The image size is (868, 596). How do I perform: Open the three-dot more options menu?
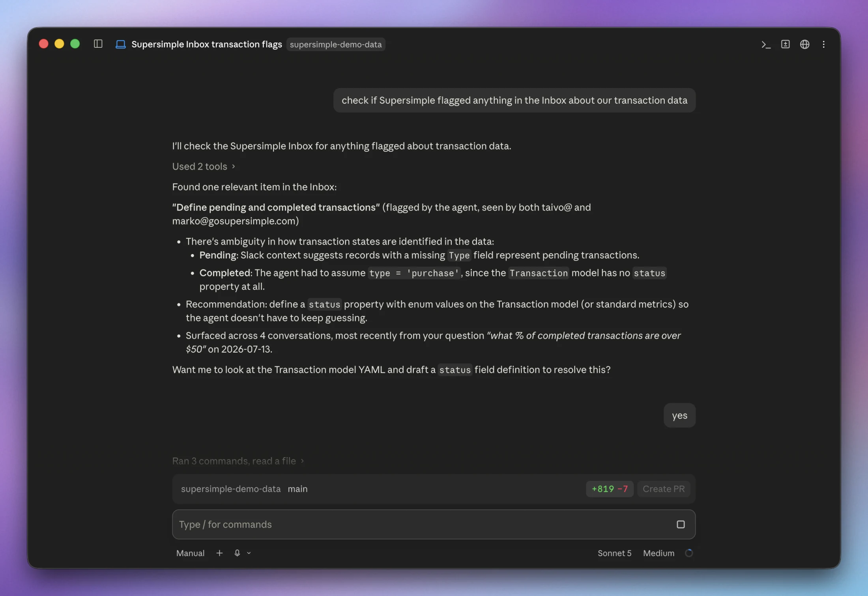tap(824, 44)
